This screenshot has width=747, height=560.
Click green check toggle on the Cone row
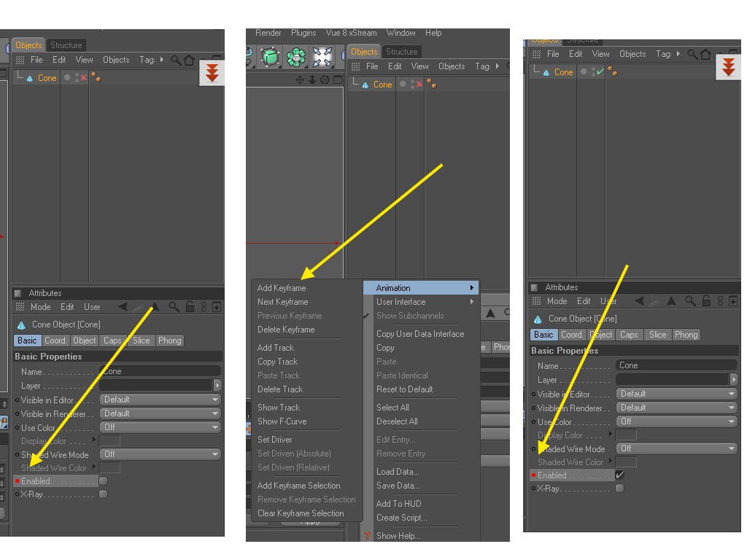point(600,71)
